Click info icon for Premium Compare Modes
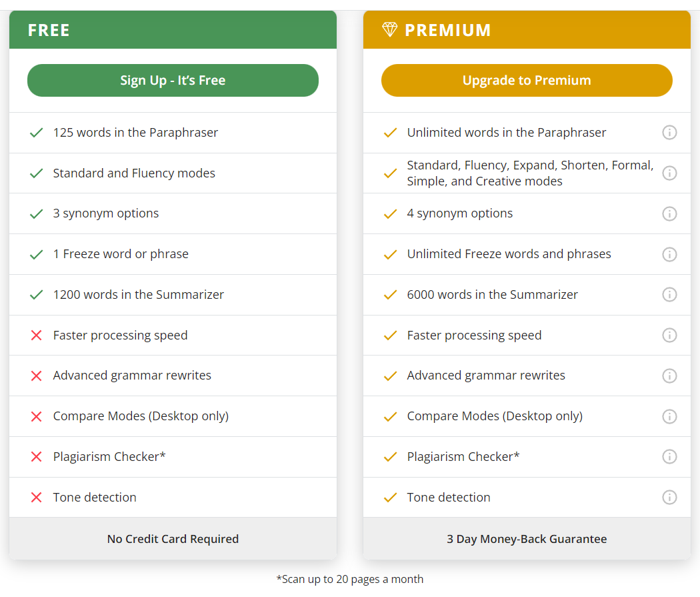700x597 pixels. (x=669, y=416)
